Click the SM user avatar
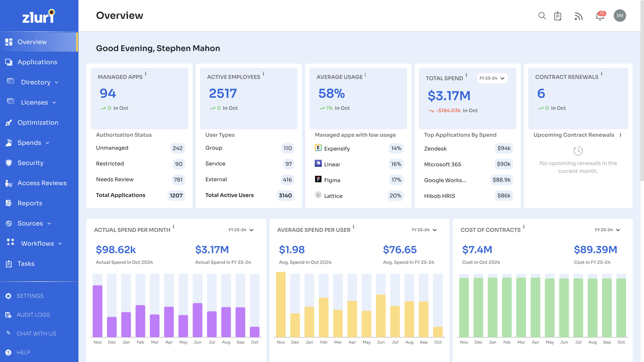The image size is (644, 362). 619,16
